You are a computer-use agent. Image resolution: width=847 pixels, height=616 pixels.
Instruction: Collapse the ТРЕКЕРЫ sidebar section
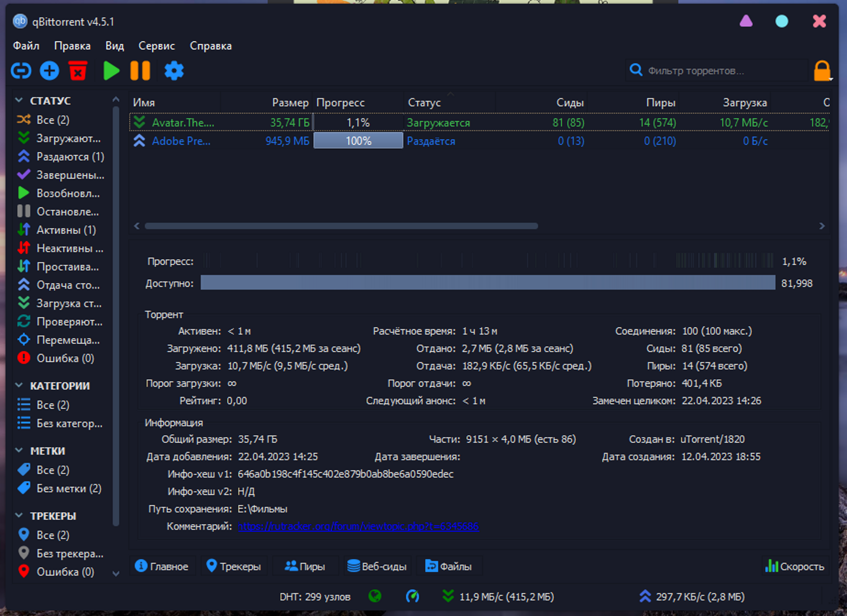point(19,515)
